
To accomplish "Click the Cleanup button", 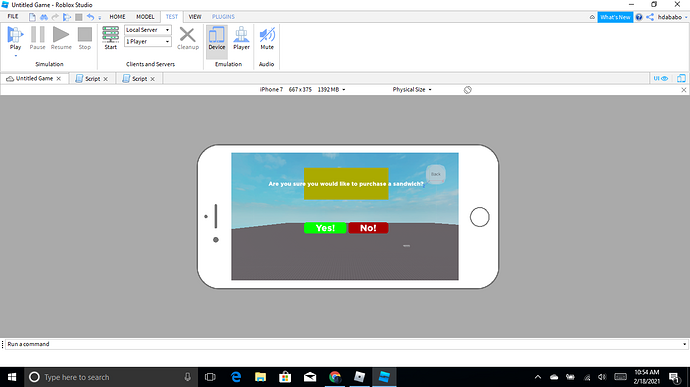I will pos(188,38).
